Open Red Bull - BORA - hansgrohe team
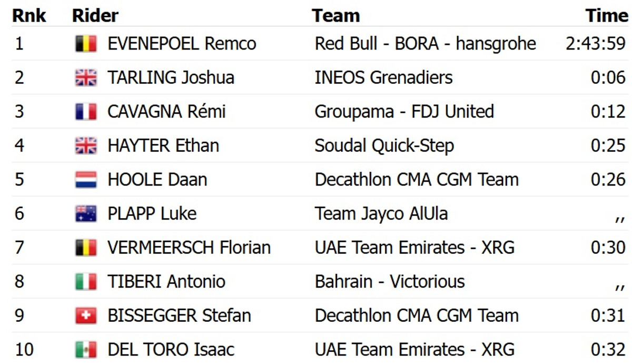The height and width of the screenshot is (364, 632). [425, 44]
